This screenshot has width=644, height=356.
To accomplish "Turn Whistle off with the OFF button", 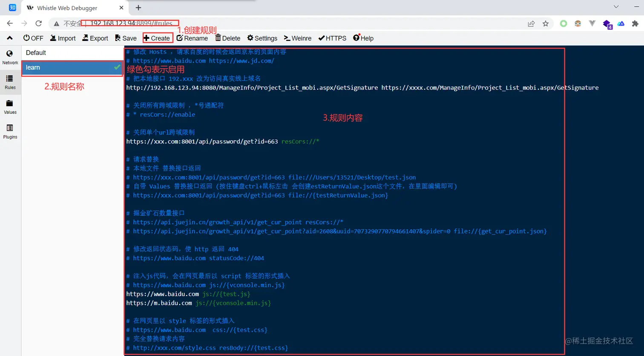I will pyautogui.click(x=33, y=38).
